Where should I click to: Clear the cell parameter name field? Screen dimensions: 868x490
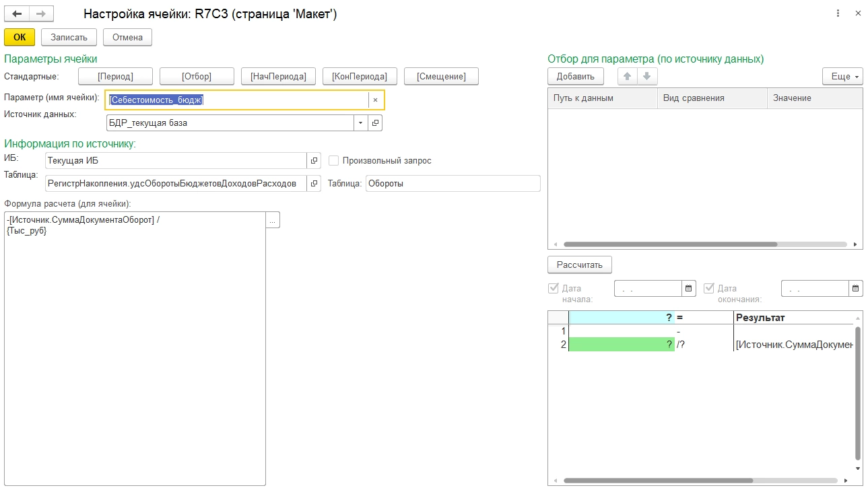[375, 100]
